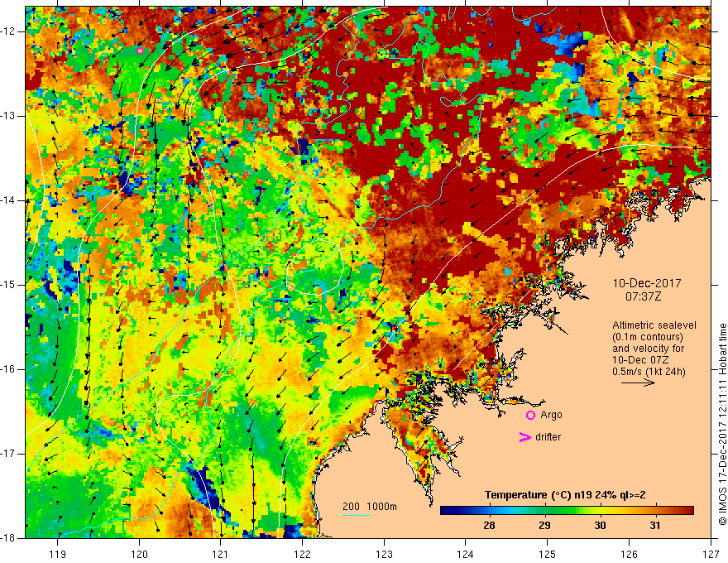Click the drifter legend label
728x563 pixels.
(x=548, y=437)
